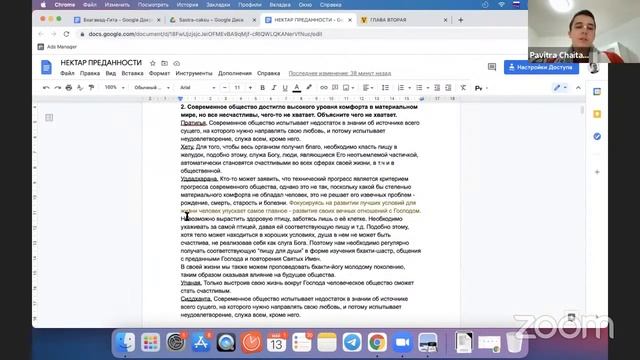Open the input tools Ру dropdown

tap(481, 88)
